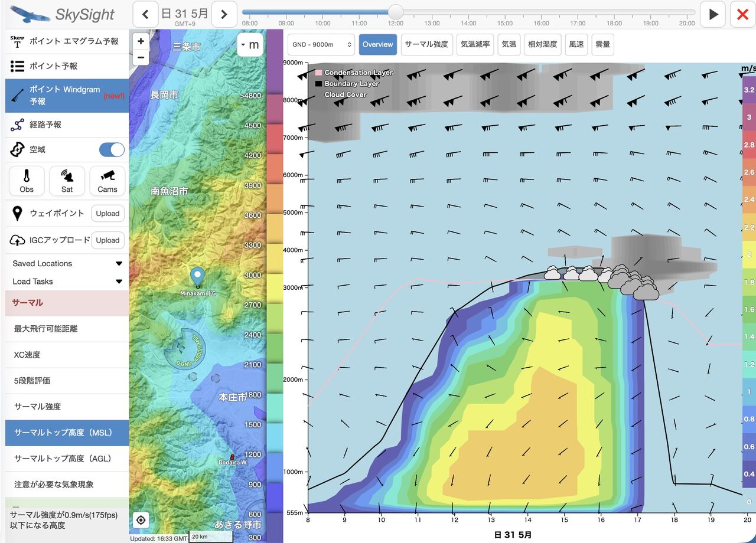Collapse the サーマル section header
Image resolution: width=756 pixels, height=543 pixels.
click(x=67, y=303)
